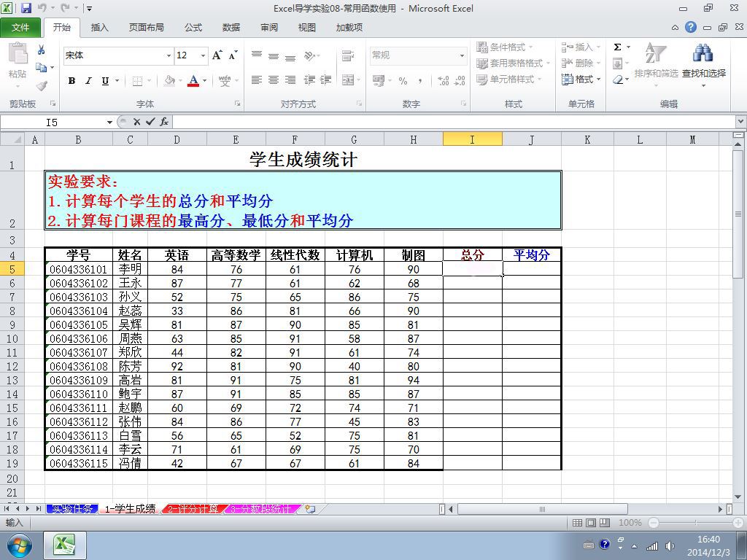Switch to the 公式 Formulas tab

[193, 28]
